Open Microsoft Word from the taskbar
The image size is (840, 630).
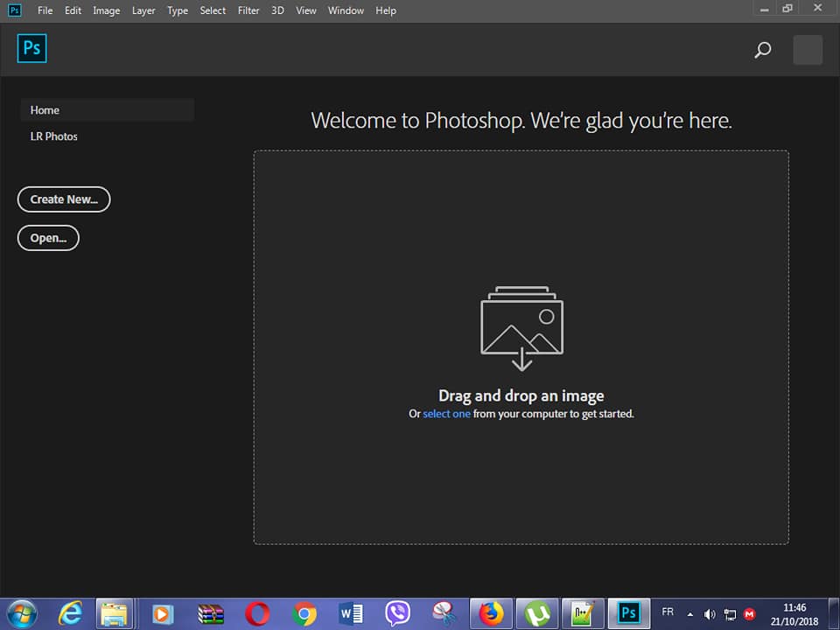tap(352, 614)
